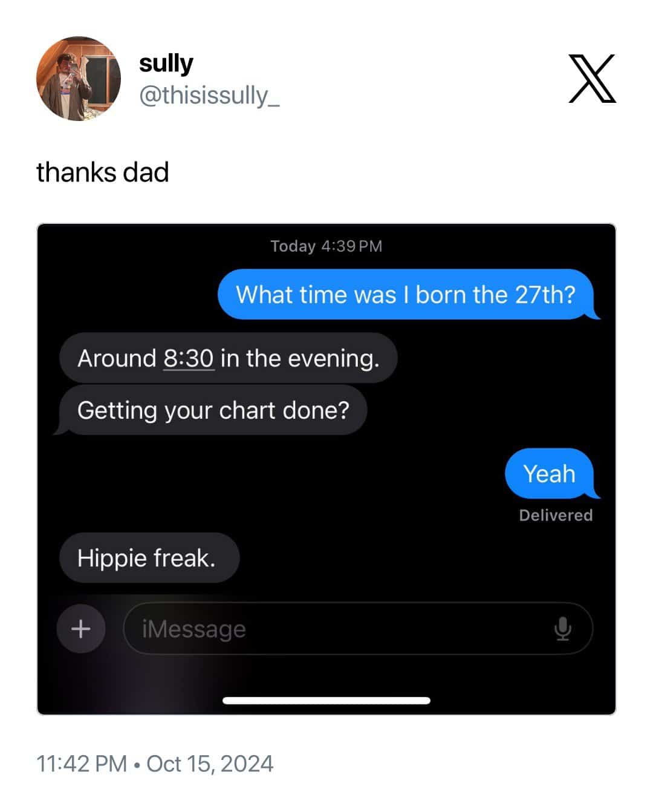Tap the "Delivered" status label
Image resolution: width=653 pixels, height=812 pixels.
556,516
